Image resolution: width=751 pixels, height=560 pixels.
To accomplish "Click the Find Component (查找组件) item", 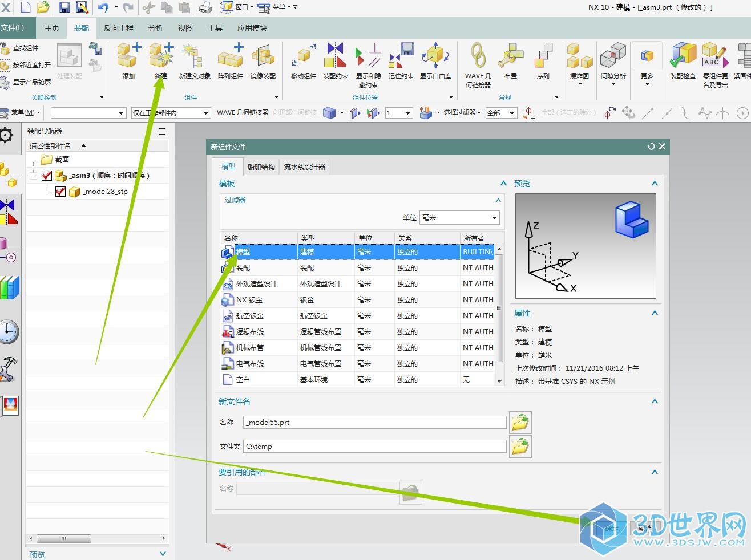I will click(x=20, y=48).
